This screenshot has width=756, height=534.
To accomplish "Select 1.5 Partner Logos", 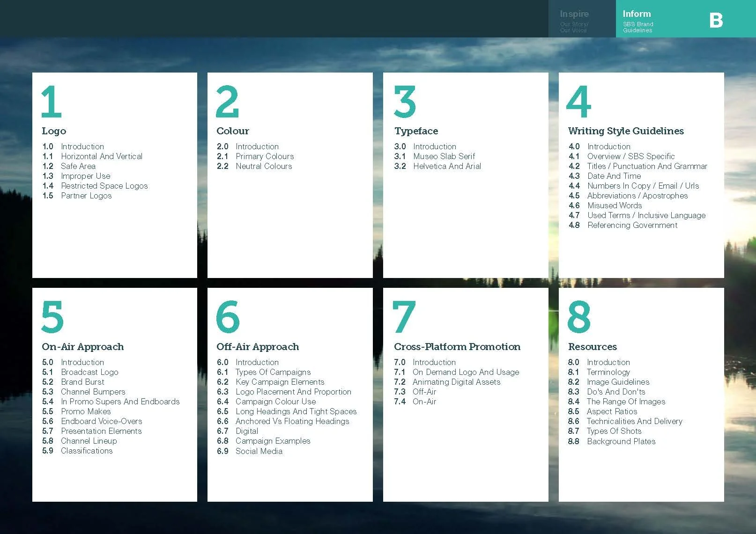I will 77,196.
